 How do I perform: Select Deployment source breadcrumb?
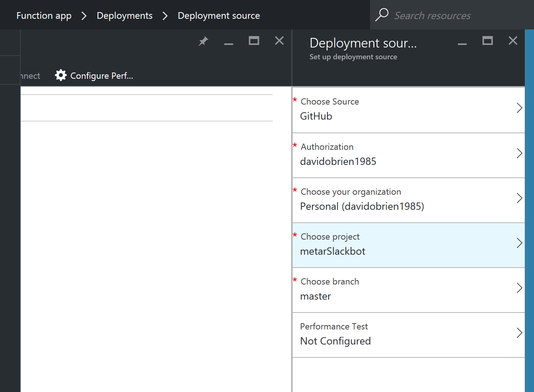(x=219, y=16)
